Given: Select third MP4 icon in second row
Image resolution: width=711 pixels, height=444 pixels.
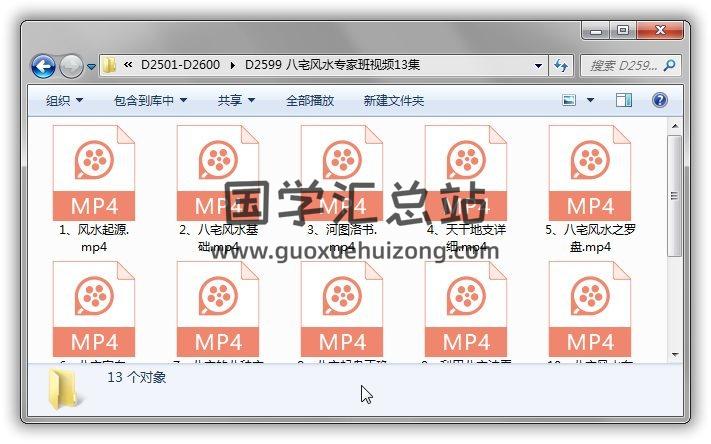Looking at the screenshot, I should 342,309.
